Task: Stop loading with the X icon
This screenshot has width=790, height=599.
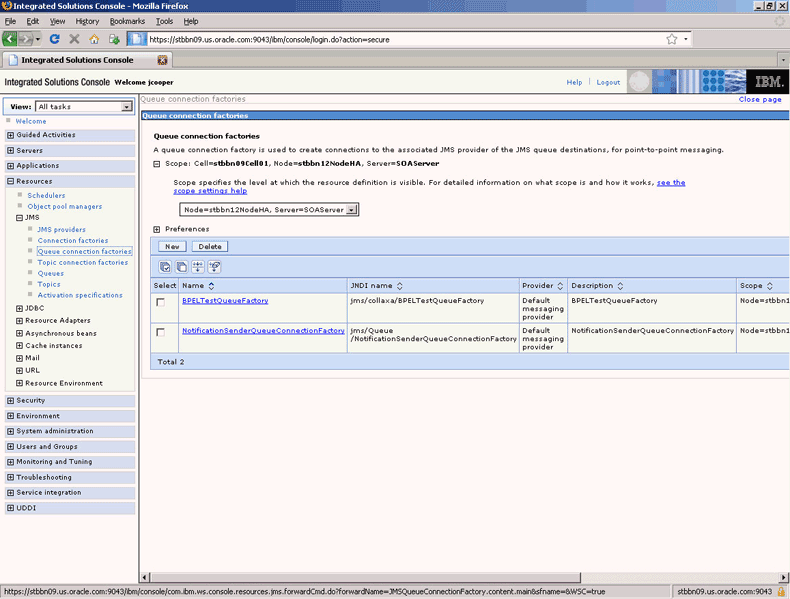Action: click(74, 39)
